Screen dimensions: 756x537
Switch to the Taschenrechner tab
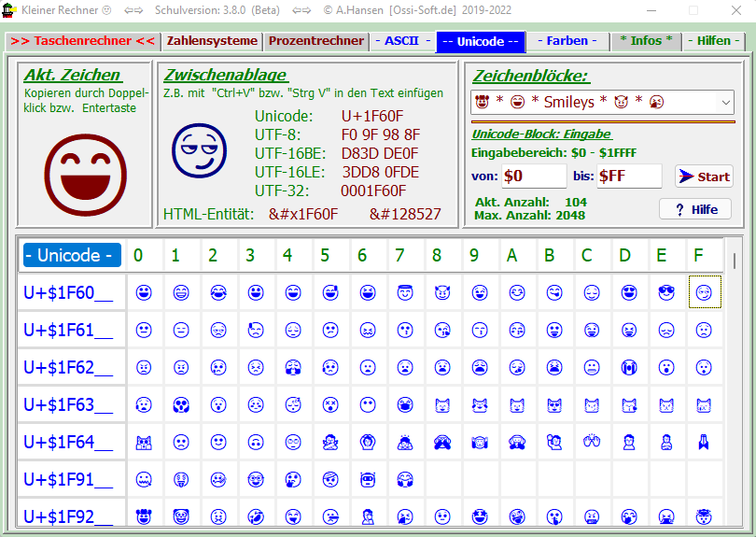click(82, 41)
